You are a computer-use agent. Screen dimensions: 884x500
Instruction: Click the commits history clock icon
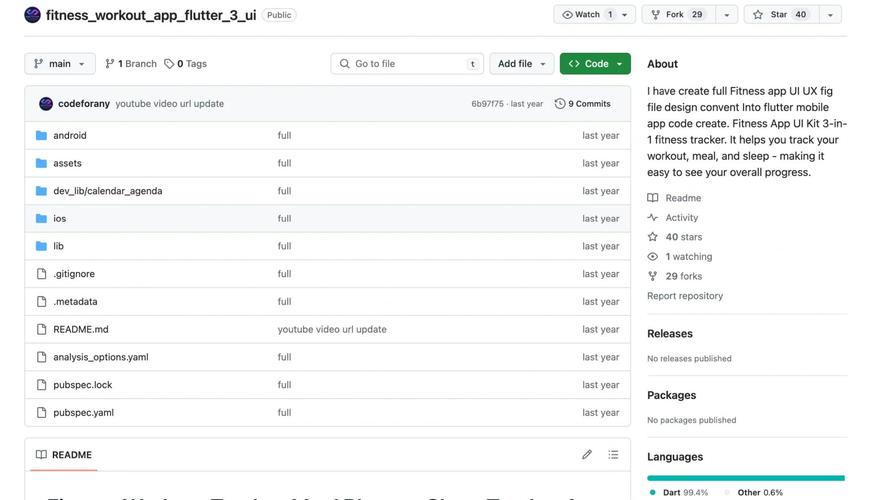point(560,104)
